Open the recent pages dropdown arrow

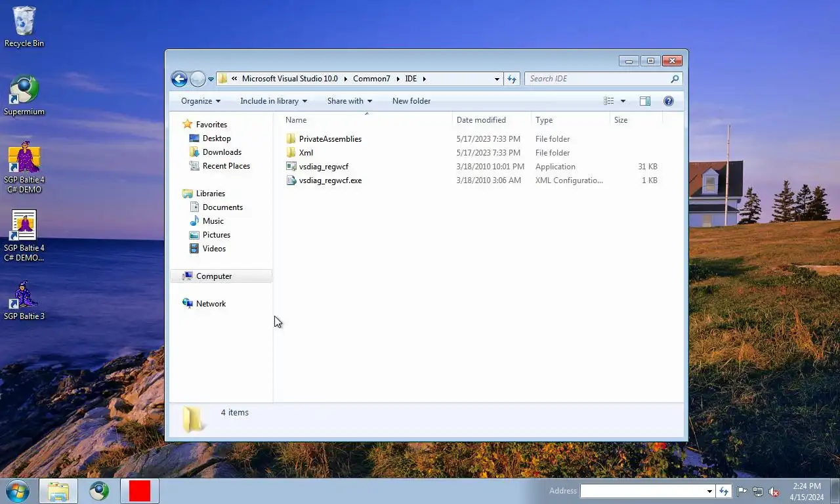click(211, 79)
